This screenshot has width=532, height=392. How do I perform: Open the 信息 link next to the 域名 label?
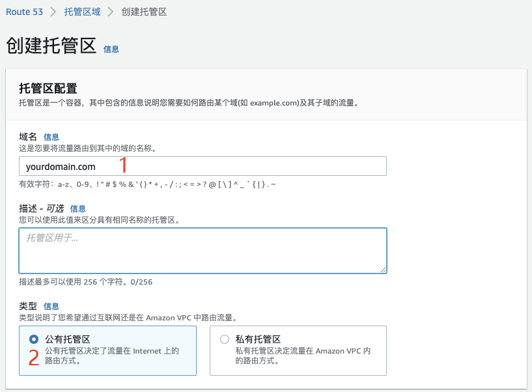[51, 137]
